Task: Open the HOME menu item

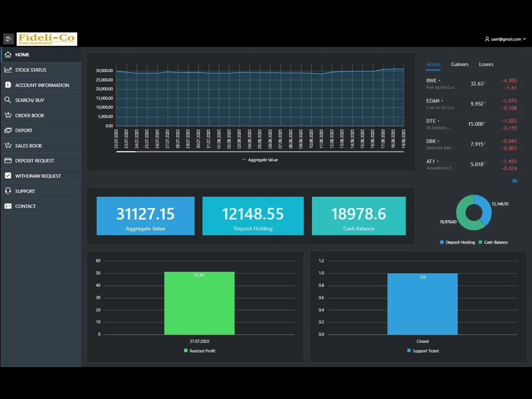Action: (x=41, y=55)
